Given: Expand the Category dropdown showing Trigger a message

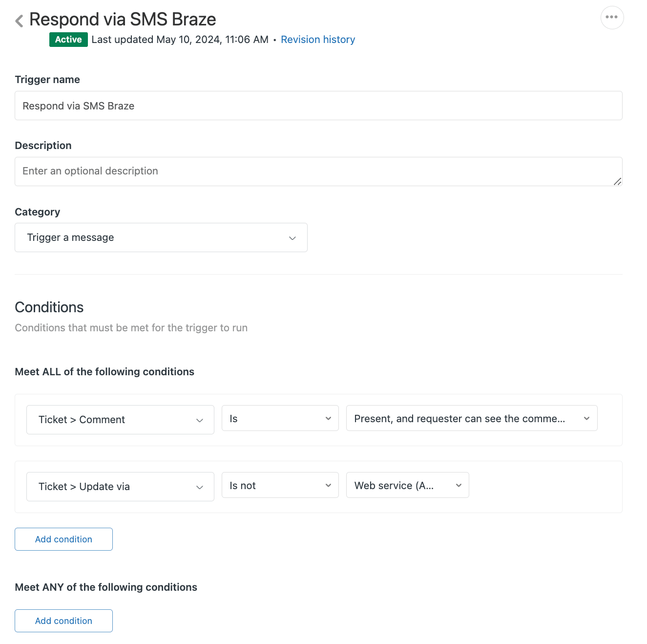Looking at the screenshot, I should 161,238.
